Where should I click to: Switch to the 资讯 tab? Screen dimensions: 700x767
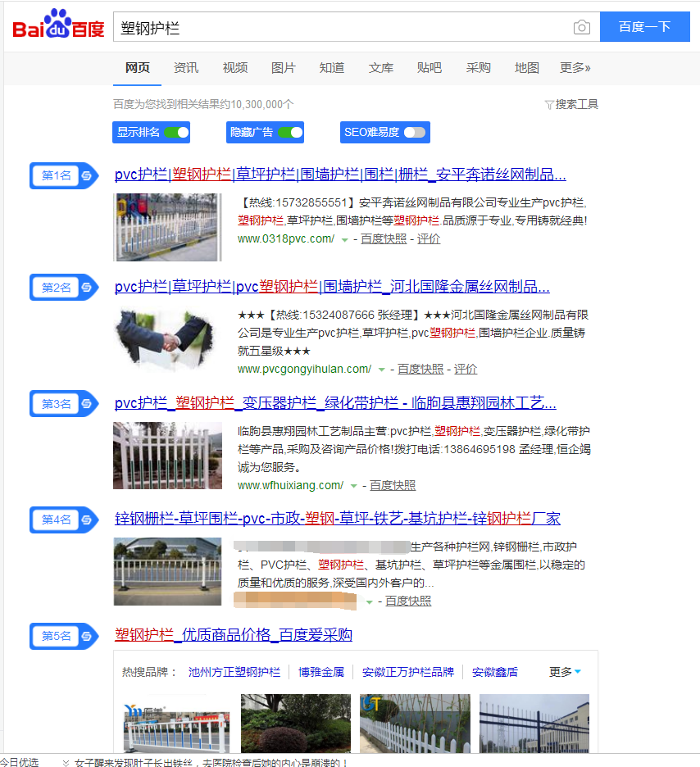[186, 67]
